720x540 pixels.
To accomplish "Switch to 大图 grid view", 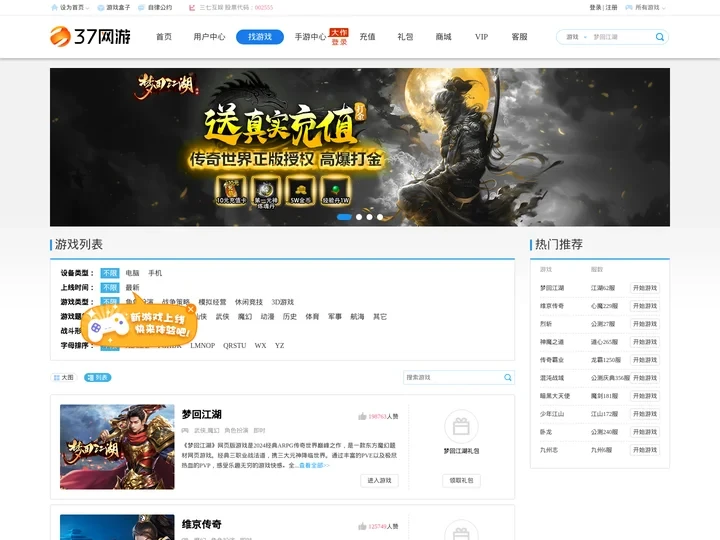I will (x=63, y=377).
